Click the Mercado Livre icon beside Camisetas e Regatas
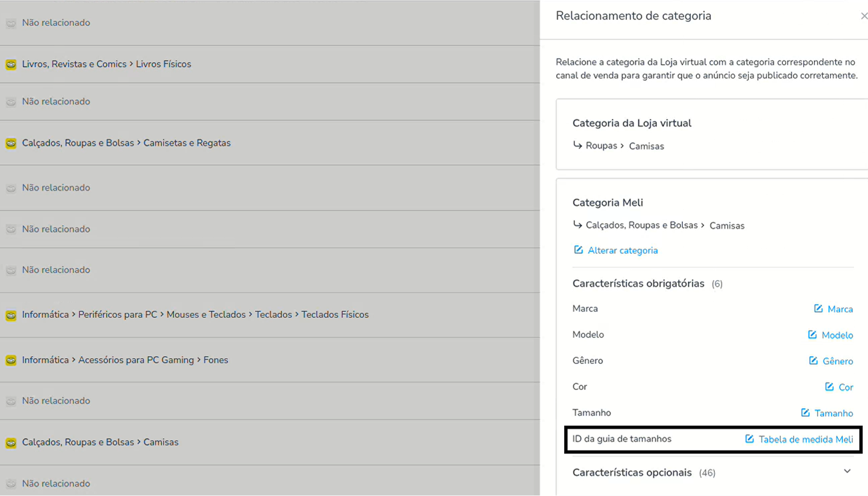Image resolution: width=868 pixels, height=496 pixels. [11, 143]
